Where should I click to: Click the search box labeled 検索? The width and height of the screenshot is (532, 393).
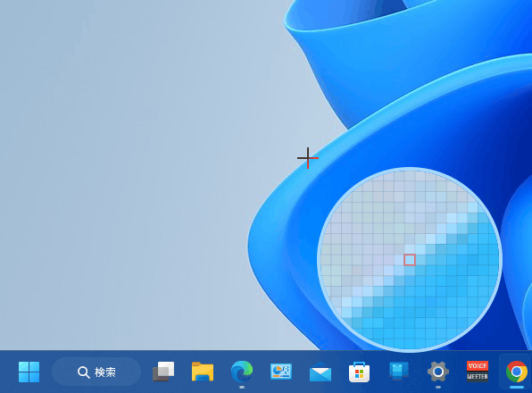coord(96,372)
